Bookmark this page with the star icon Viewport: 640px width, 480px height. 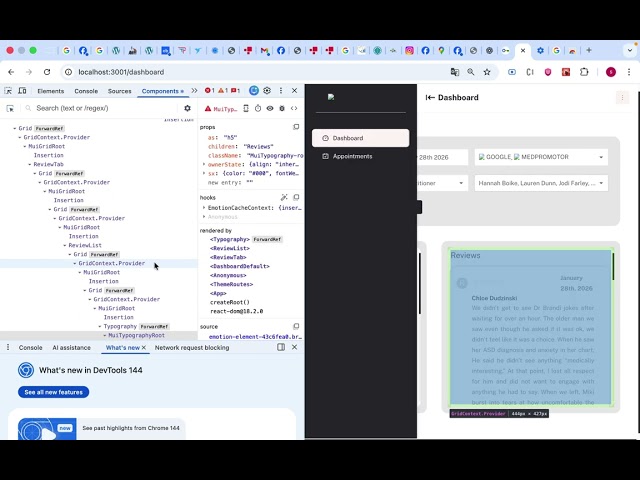487,72
